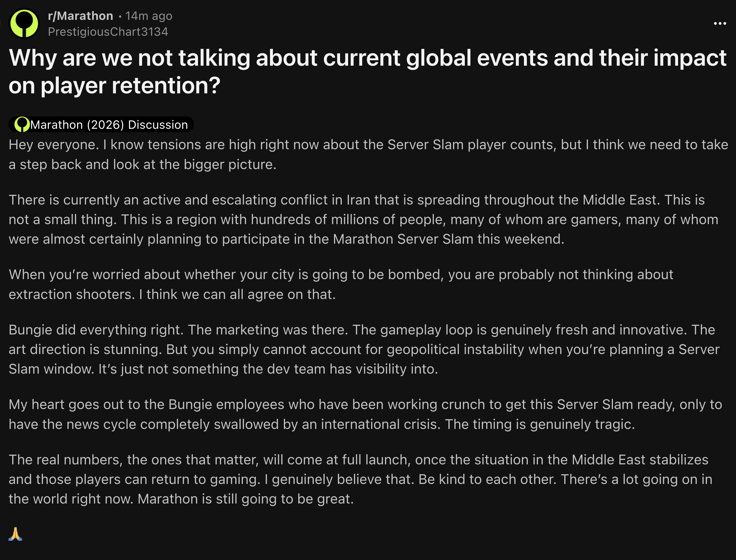Viewport: 736px width, 560px height.
Task: Go to the r/Marathon community link
Action: click(80, 16)
